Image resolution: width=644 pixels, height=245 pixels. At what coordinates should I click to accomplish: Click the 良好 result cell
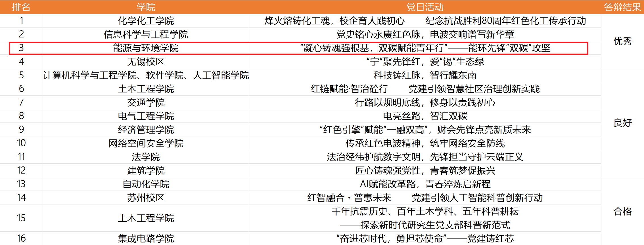click(x=622, y=123)
